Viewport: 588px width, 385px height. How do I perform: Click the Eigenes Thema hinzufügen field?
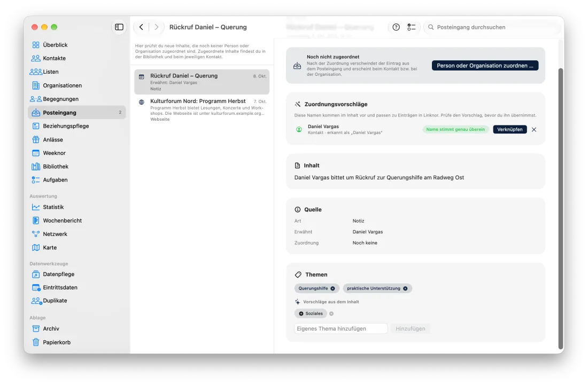click(341, 328)
